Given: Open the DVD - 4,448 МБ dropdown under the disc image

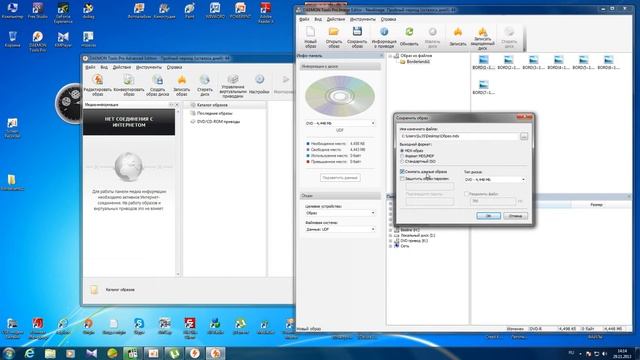Looking at the screenshot, I should click(x=340, y=123).
